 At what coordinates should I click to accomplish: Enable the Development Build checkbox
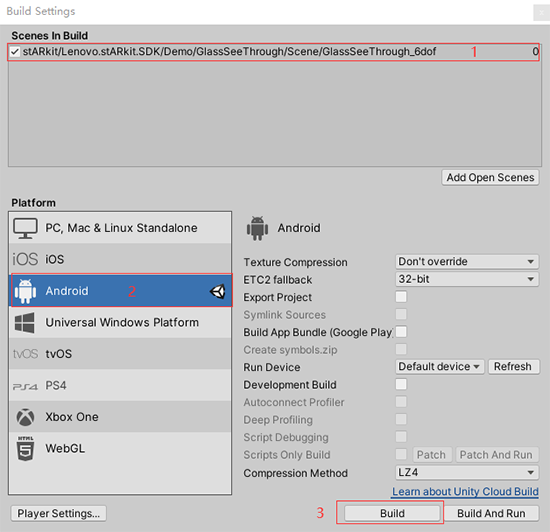coord(401,384)
